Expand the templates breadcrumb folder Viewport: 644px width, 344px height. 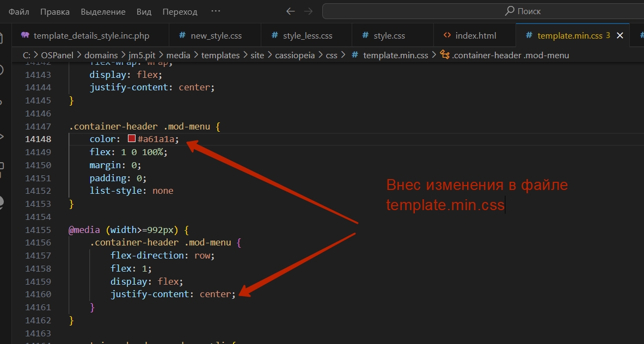point(220,55)
